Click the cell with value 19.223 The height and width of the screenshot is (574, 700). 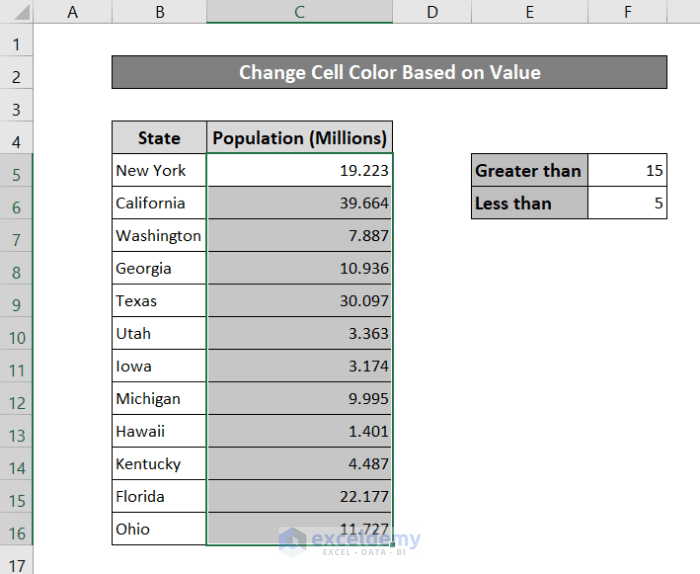(x=300, y=170)
